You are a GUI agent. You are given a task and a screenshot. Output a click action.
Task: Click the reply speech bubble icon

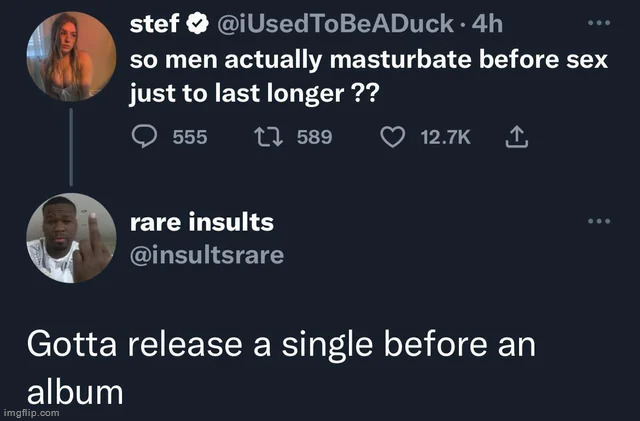pyautogui.click(x=144, y=136)
